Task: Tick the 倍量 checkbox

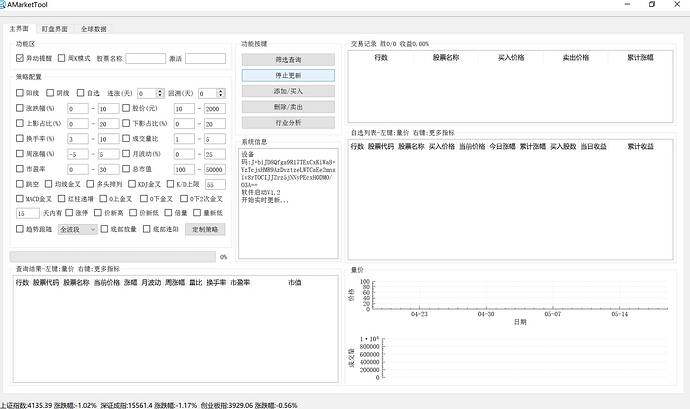Action: (x=168, y=213)
